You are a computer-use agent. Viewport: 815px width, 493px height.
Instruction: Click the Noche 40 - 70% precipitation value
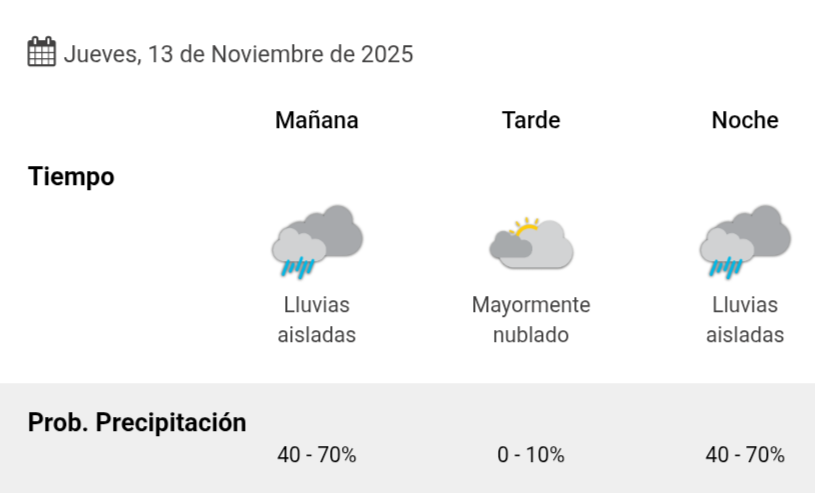click(x=745, y=455)
